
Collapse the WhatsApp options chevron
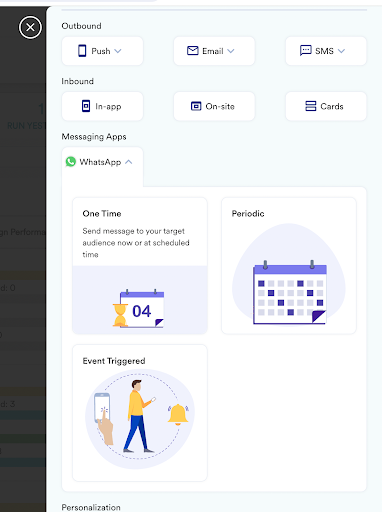[x=129, y=162]
